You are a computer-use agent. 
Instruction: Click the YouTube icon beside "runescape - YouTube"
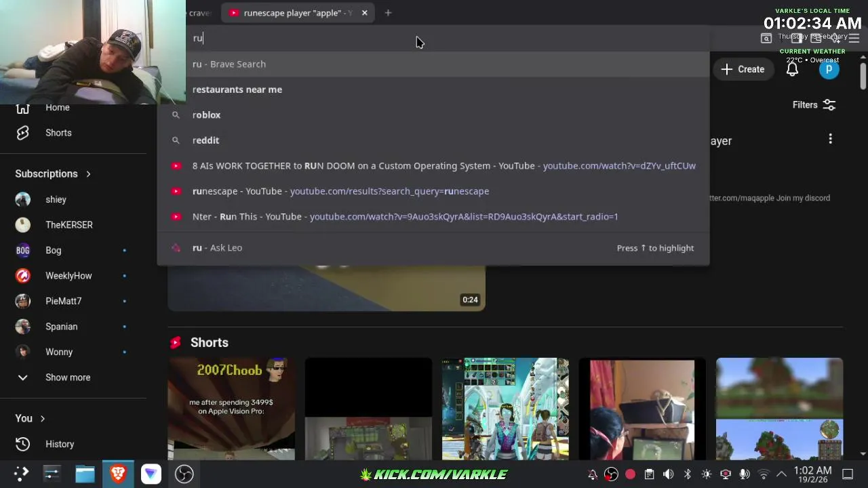(x=176, y=191)
